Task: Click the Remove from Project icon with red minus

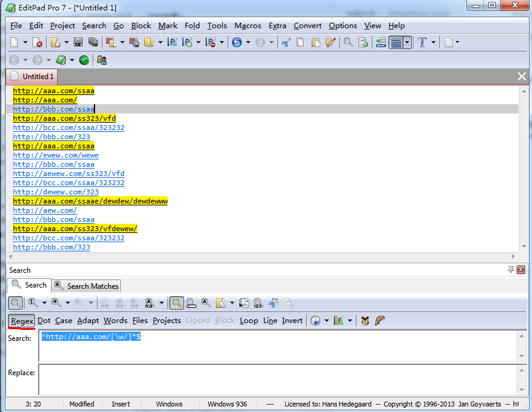Action: [210, 42]
